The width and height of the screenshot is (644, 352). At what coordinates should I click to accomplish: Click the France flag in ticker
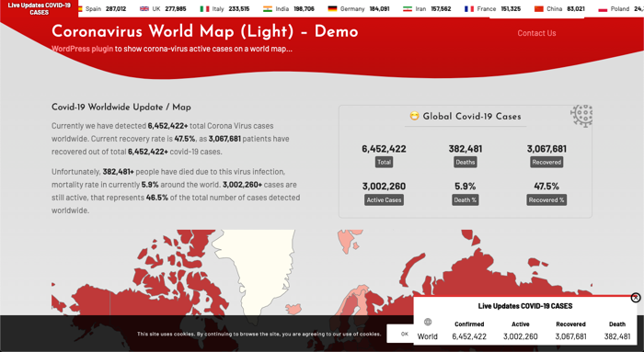pyautogui.click(x=469, y=8)
